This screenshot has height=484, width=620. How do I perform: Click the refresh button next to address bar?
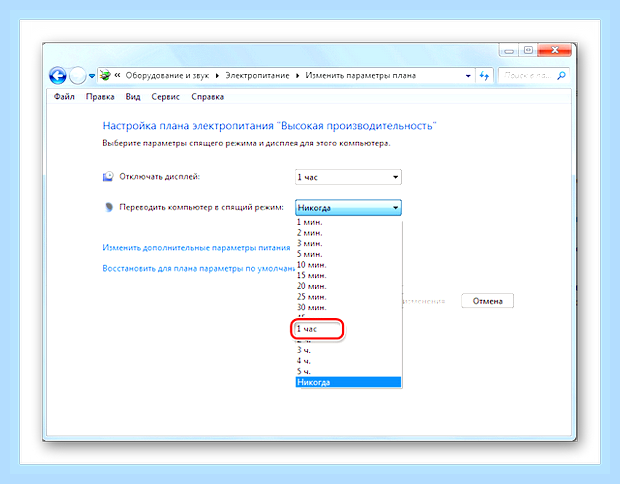[484, 76]
